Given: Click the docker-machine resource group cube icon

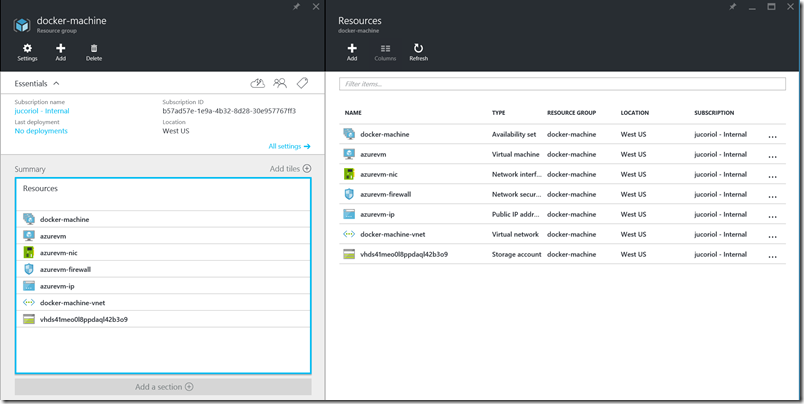Looking at the screenshot, I should tap(22, 25).
